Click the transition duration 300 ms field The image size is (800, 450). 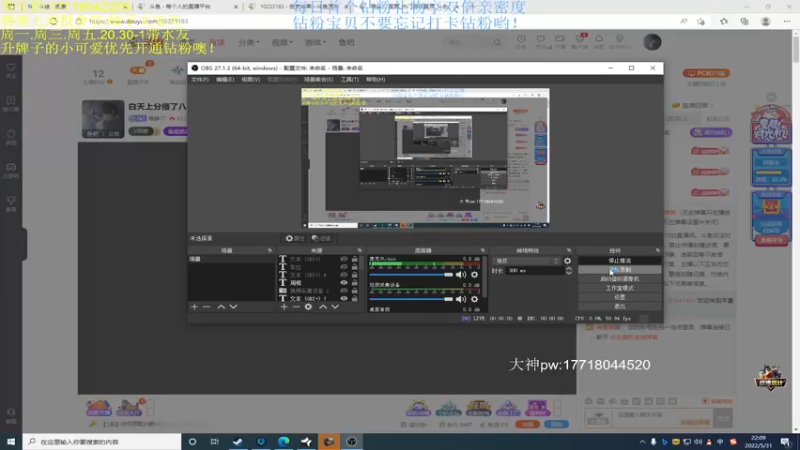tap(534, 271)
